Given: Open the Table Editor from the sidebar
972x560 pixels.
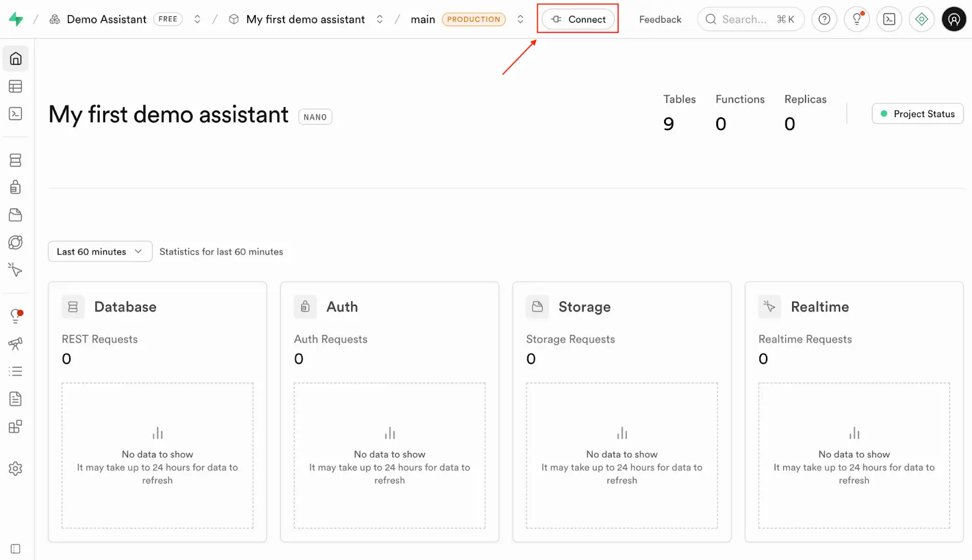Looking at the screenshot, I should [15, 86].
